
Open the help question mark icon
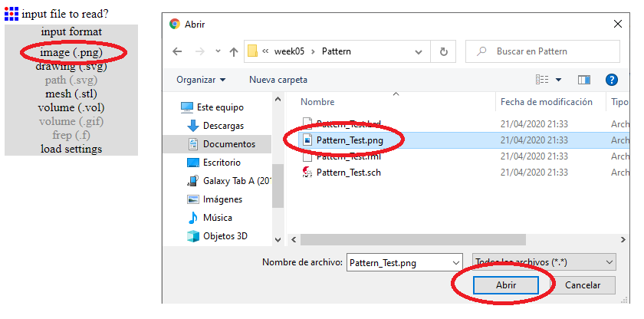[611, 80]
